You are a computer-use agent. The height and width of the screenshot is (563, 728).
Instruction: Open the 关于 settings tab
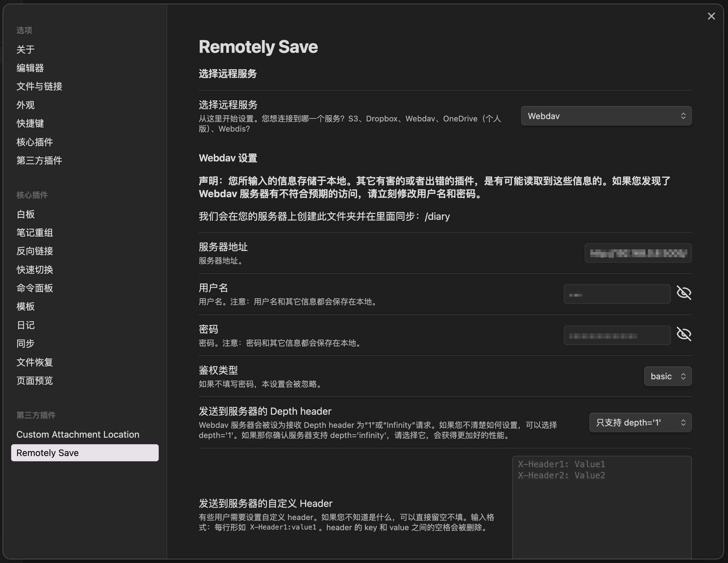26,50
